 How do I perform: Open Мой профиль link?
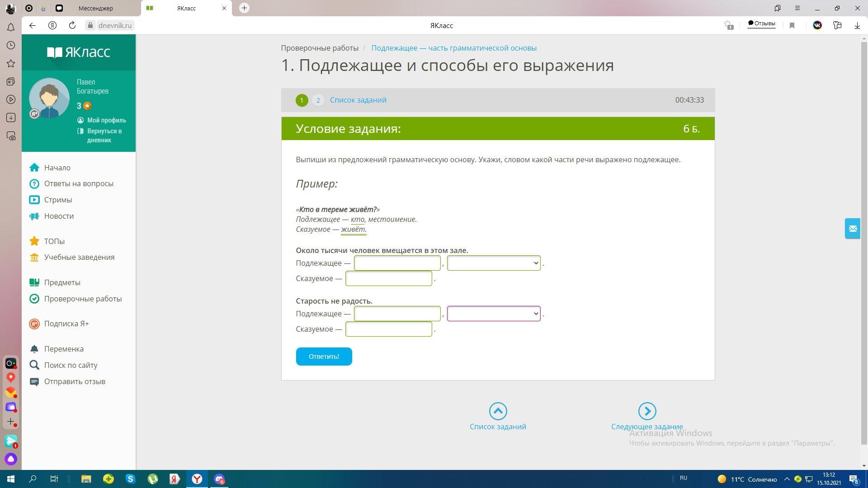[106, 120]
